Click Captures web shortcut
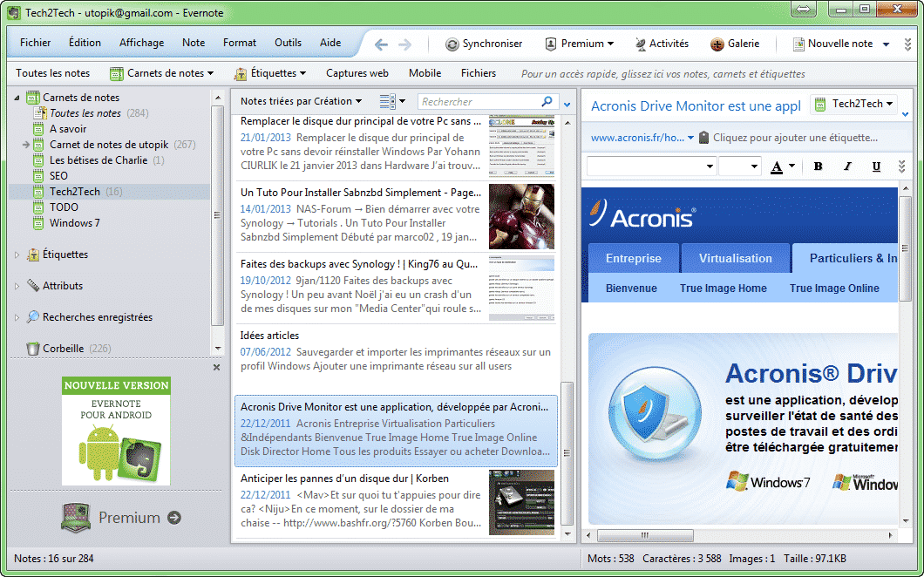 (357, 73)
